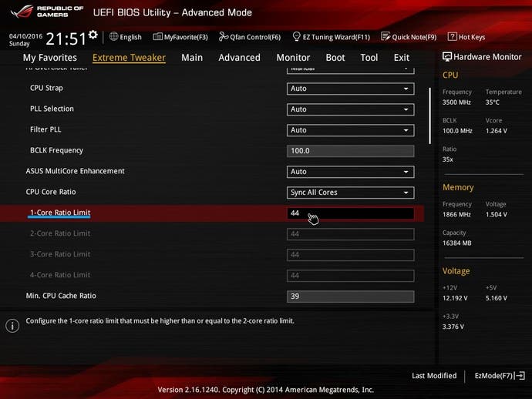The width and height of the screenshot is (532, 399).
Task: Select the Filter PLL label
Action: point(45,129)
